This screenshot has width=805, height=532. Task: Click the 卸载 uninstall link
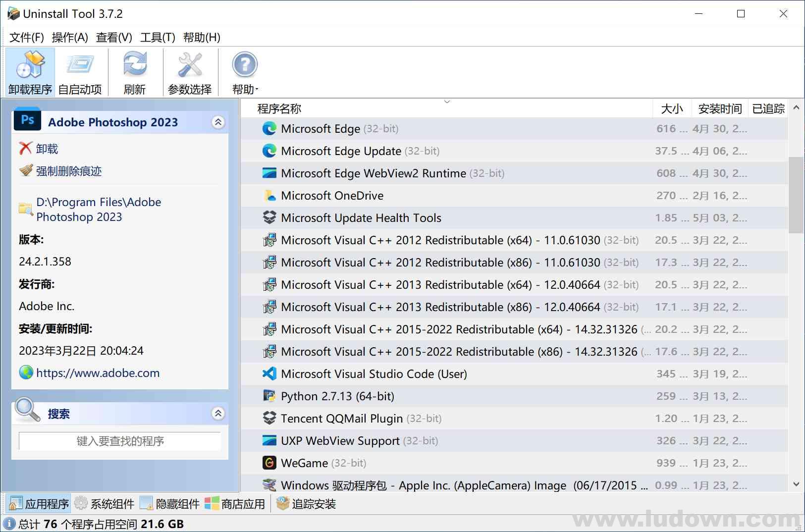(47, 149)
